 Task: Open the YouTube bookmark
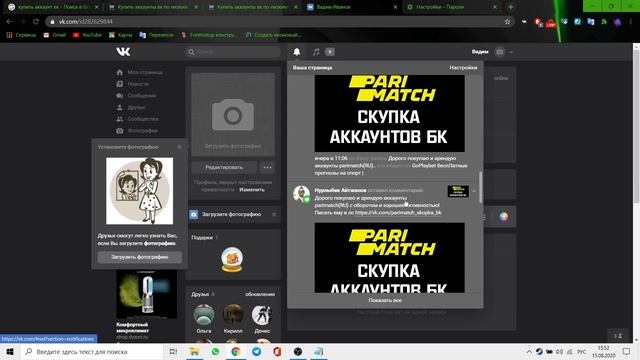(x=87, y=35)
